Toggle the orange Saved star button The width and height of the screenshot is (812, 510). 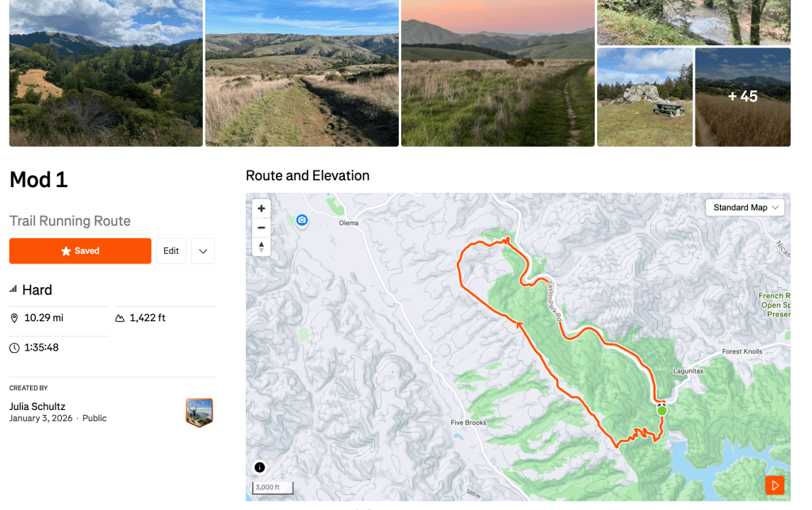[x=80, y=251]
